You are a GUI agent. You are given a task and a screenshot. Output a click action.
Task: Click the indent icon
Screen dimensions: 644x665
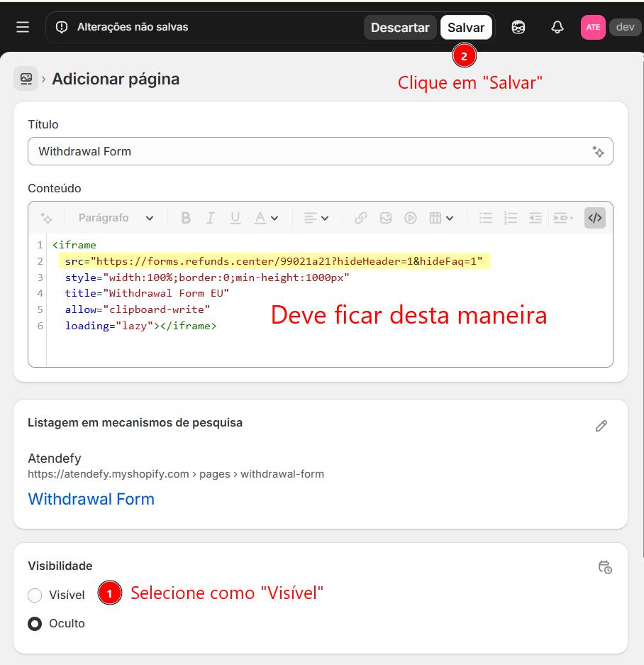[562, 218]
